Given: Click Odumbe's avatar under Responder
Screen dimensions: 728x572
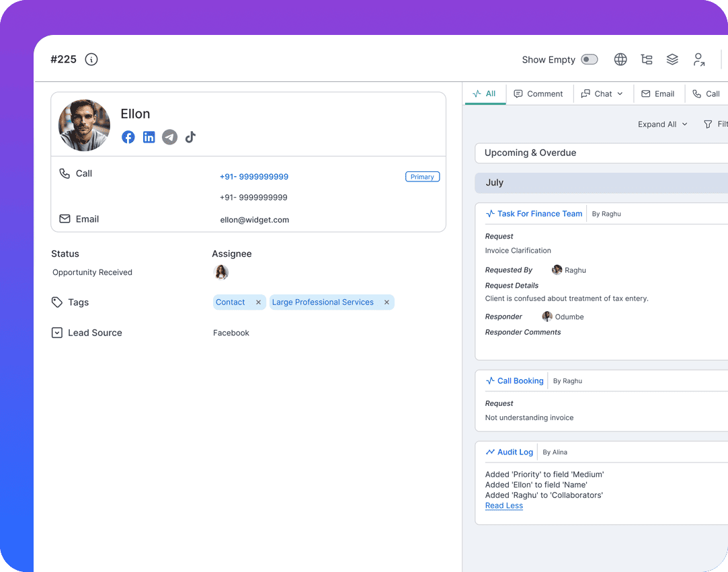Looking at the screenshot, I should tap(547, 317).
